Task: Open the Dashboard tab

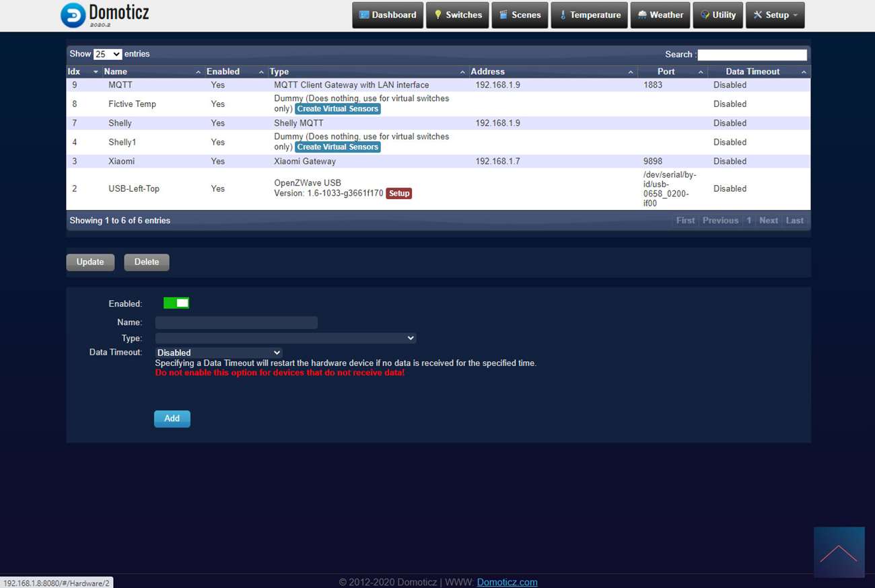Action: pyautogui.click(x=388, y=15)
